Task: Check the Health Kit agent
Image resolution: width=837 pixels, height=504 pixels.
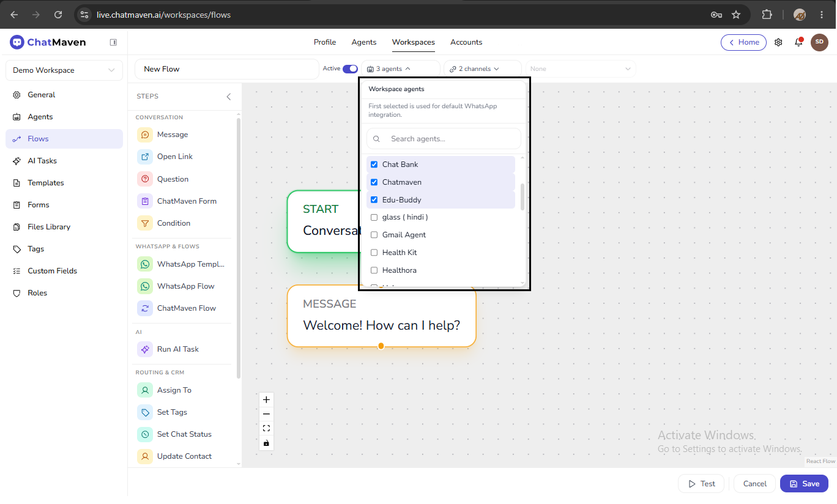Action: click(374, 253)
